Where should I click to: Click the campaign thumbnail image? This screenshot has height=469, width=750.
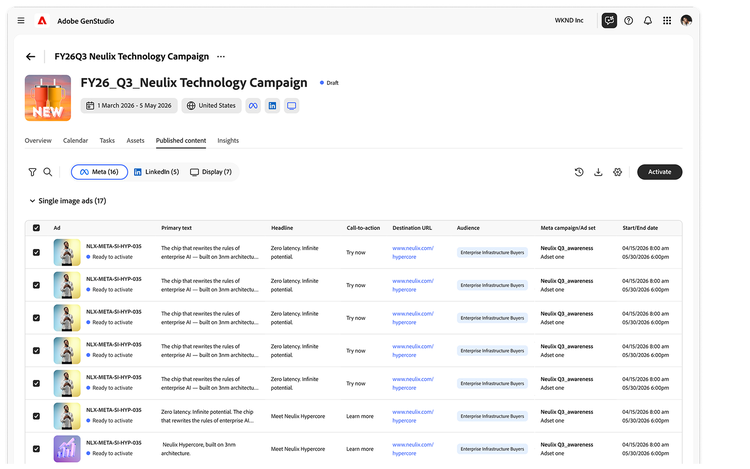coord(48,98)
